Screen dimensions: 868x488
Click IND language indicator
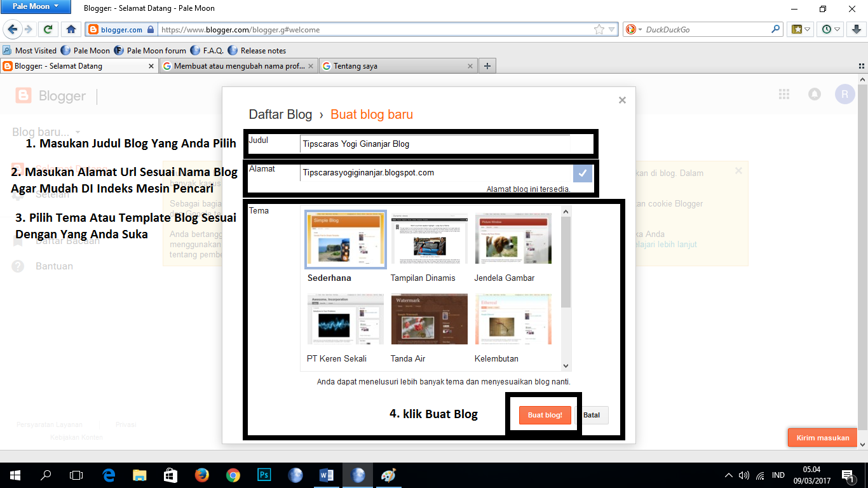click(778, 475)
